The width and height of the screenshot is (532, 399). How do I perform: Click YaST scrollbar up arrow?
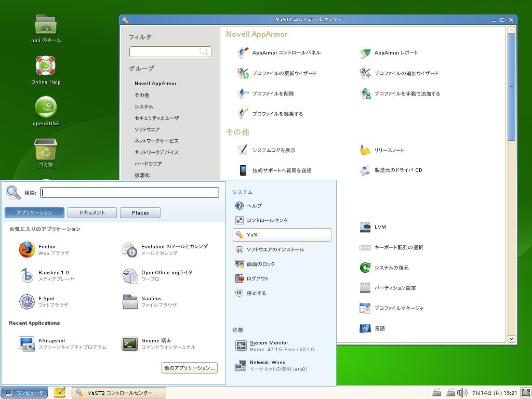[511, 30]
